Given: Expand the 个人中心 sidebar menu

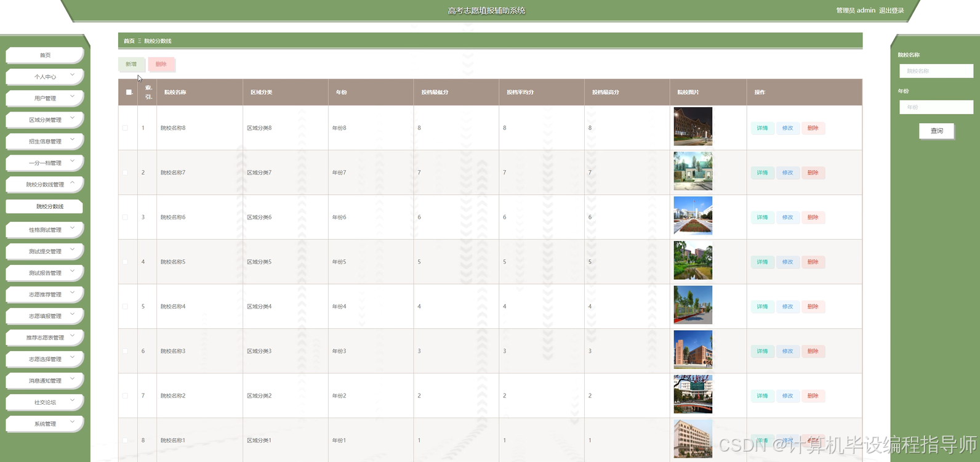Looking at the screenshot, I should (45, 76).
